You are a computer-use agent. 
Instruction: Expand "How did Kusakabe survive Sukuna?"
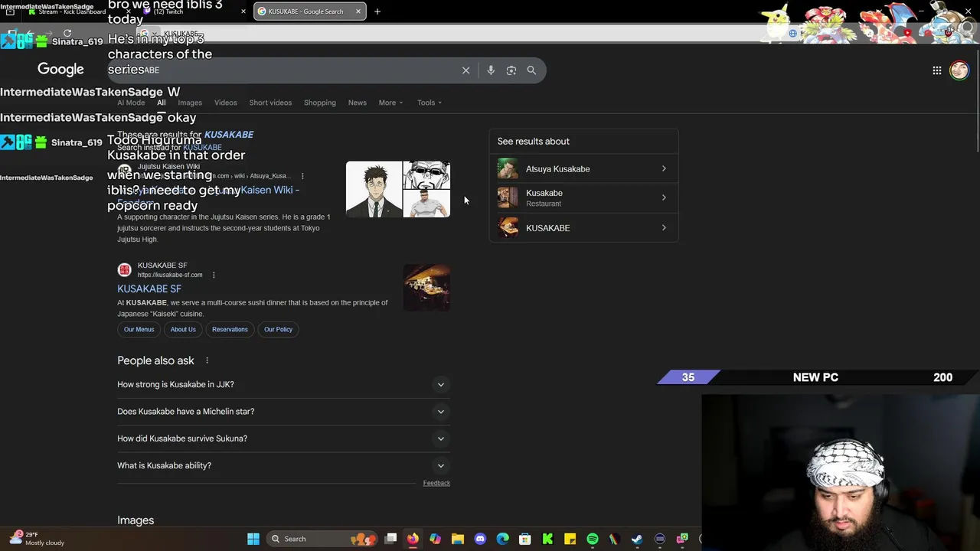tap(283, 439)
